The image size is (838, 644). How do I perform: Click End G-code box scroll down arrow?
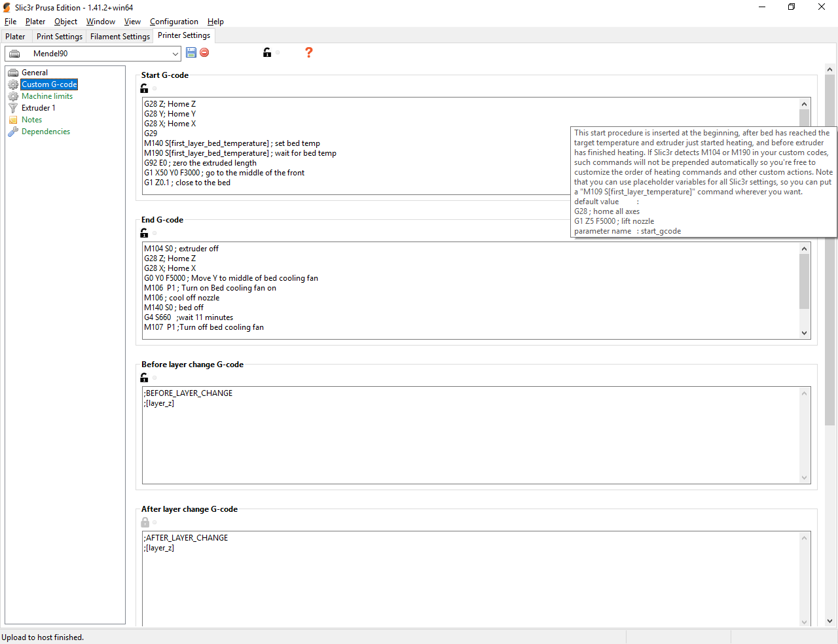point(804,333)
